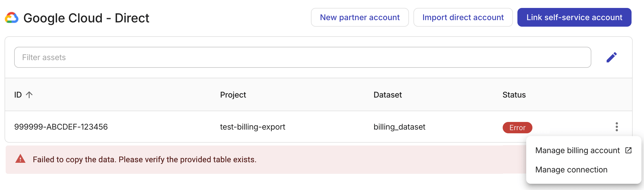Click the Project column header
Screen dimensions: 644x190
(233, 95)
